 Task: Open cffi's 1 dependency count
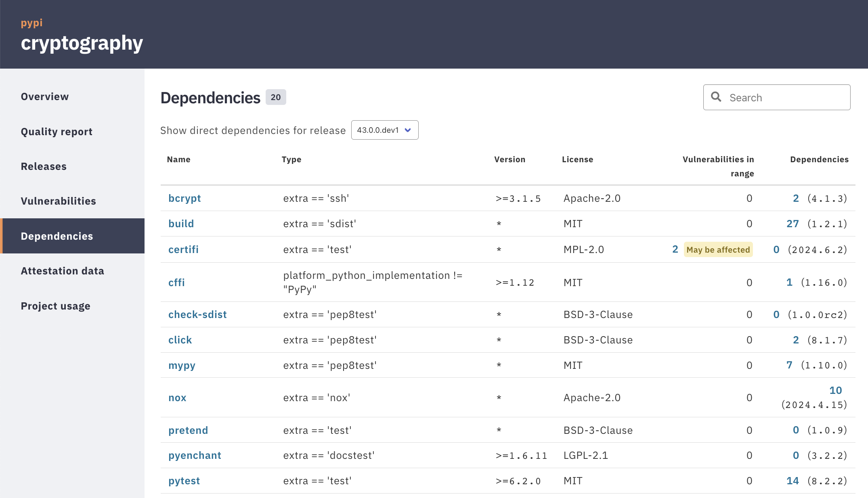(x=789, y=282)
